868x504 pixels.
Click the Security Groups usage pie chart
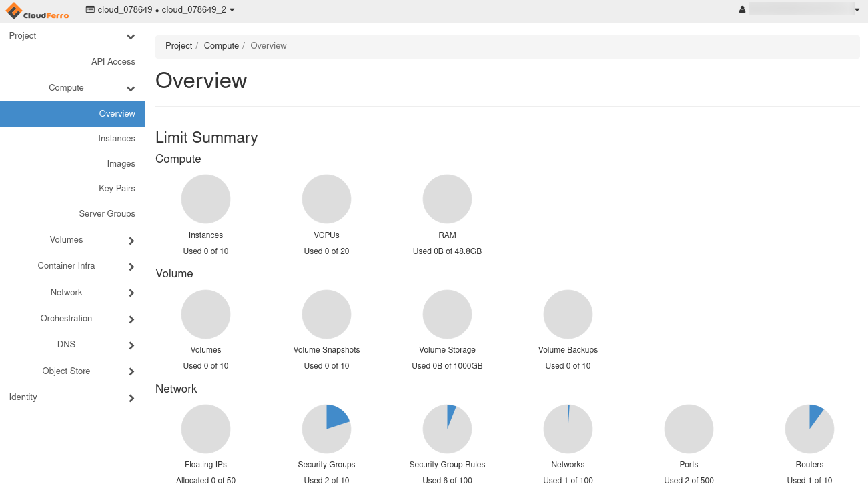pyautogui.click(x=326, y=429)
